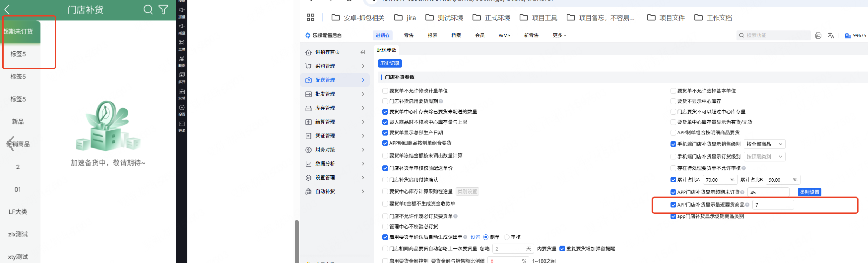Enable 要货单不允许修改计量单位 checkbox
This screenshot has width=868, height=263.
coord(385,91)
